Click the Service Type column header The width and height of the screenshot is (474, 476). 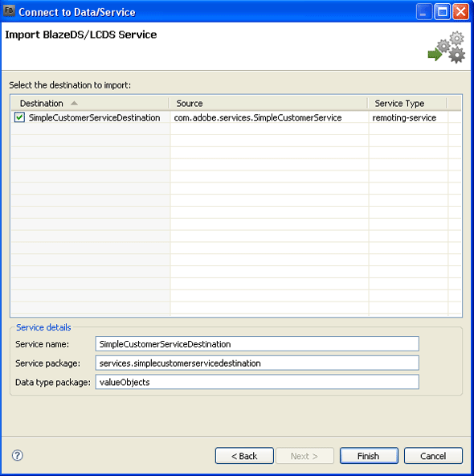407,103
